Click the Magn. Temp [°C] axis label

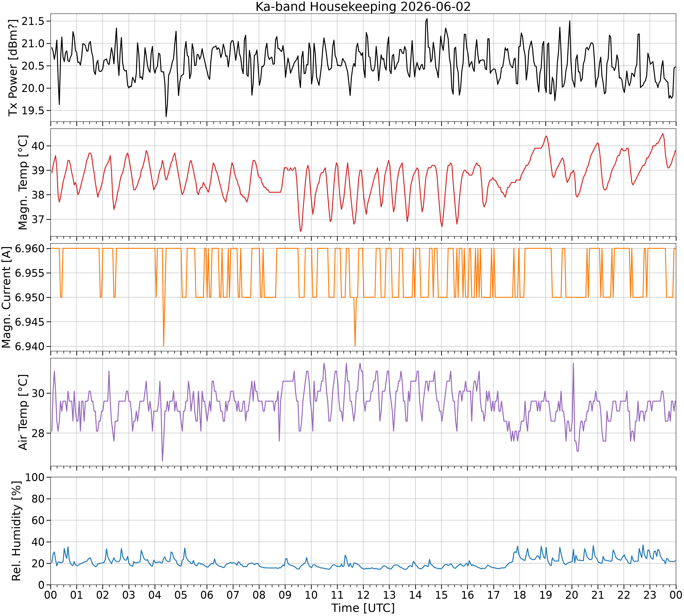[x=23, y=183]
